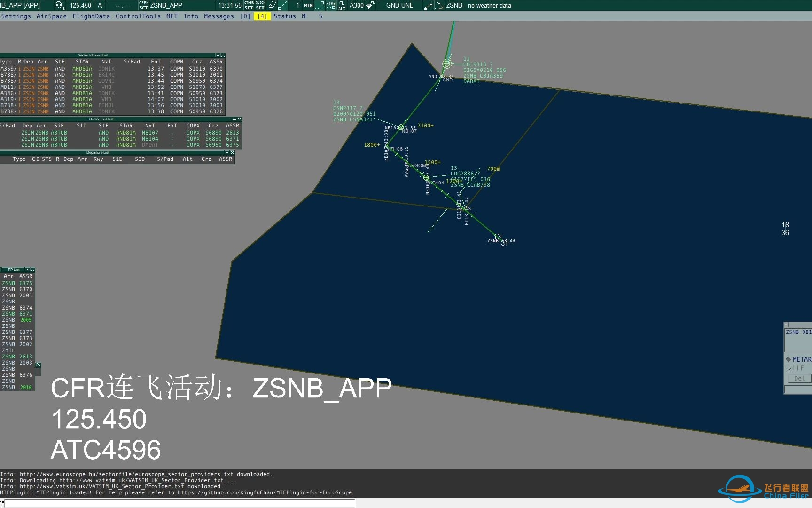Select FP List row with ASSR 2613
Image resolution: width=812 pixels, height=508 pixels.
click(x=17, y=357)
